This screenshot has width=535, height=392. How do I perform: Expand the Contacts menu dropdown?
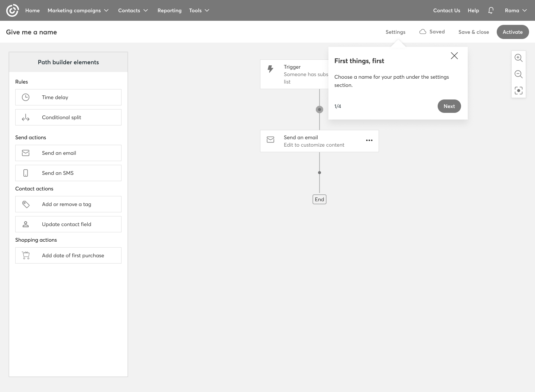[133, 10]
